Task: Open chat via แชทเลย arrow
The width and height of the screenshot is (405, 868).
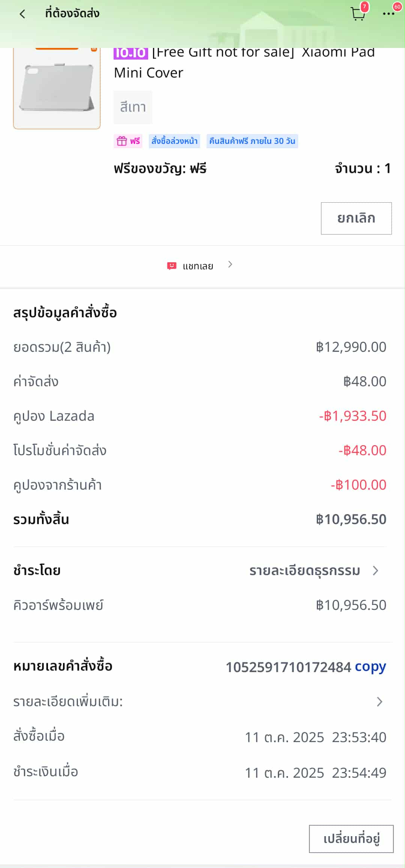Action: 230,265
